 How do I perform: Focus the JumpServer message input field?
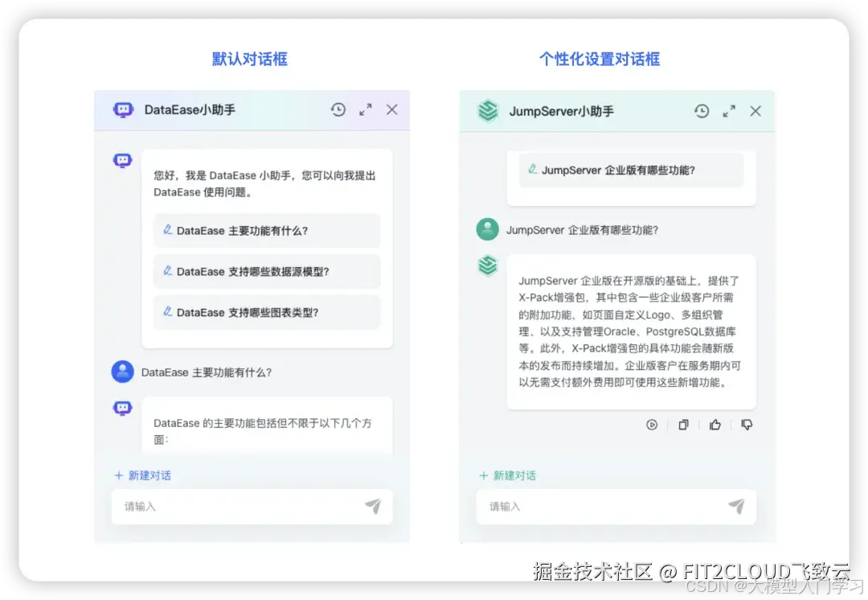pyautogui.click(x=616, y=507)
